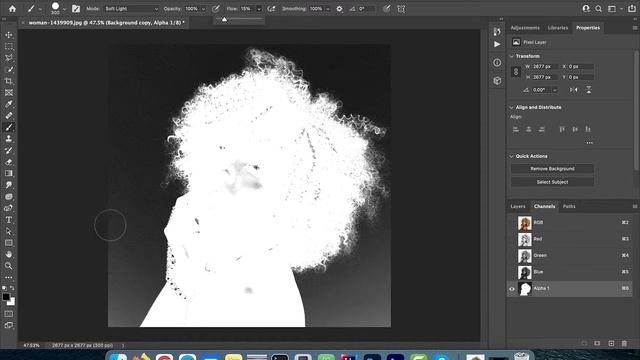
Task: Show the Blue channel visibility box
Action: tap(512, 272)
